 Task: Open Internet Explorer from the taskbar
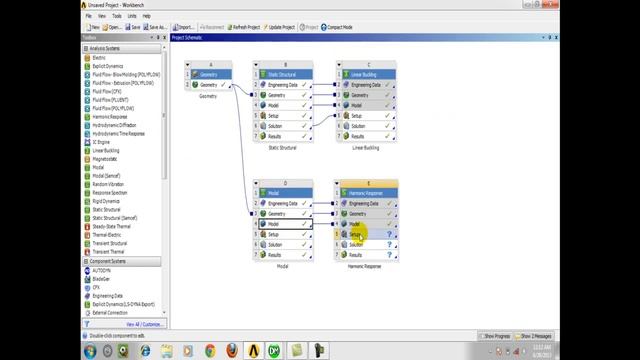[145, 351]
